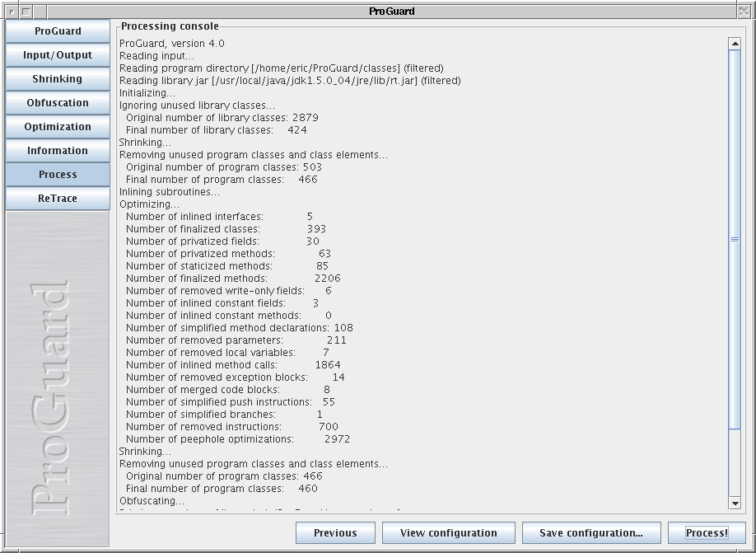Switch to the ReTrace tab

pos(58,199)
